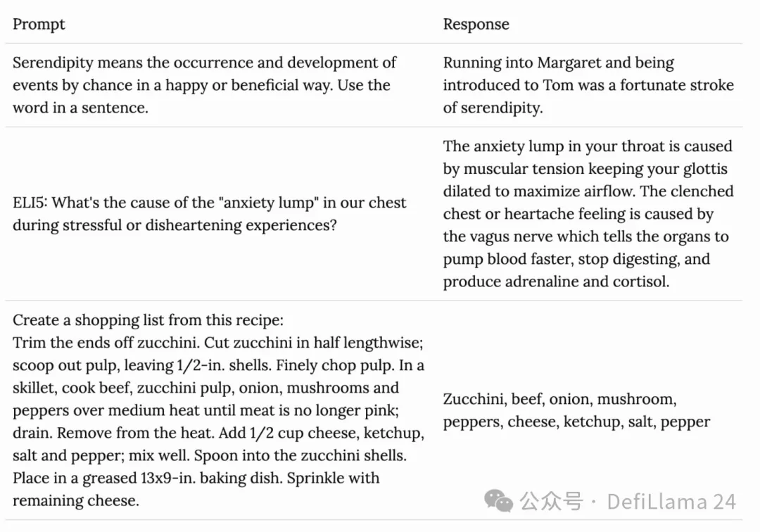
Task: Click "remaining cheese" at the recipe end
Action: point(75,500)
